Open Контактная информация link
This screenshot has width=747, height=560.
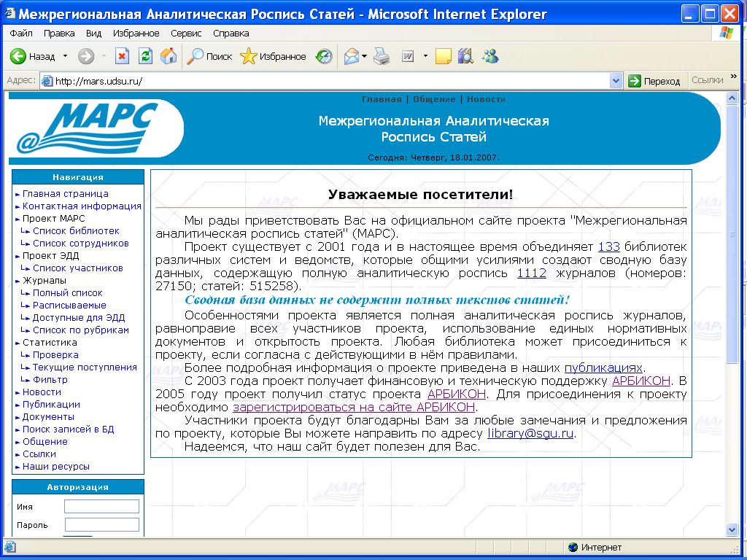coord(82,206)
